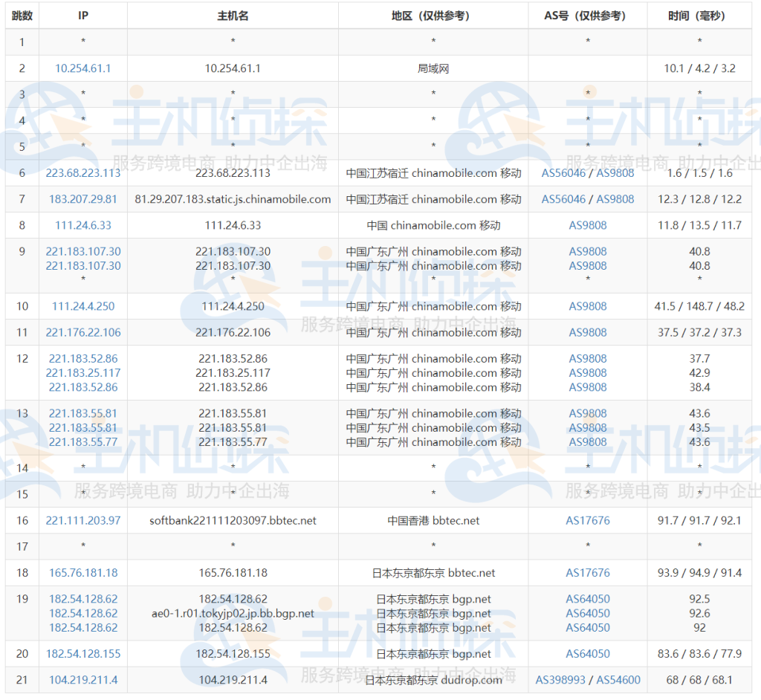Image resolution: width=761 pixels, height=700 pixels.
Task: Click the AS17676 link for hop 16
Action: click(x=588, y=521)
